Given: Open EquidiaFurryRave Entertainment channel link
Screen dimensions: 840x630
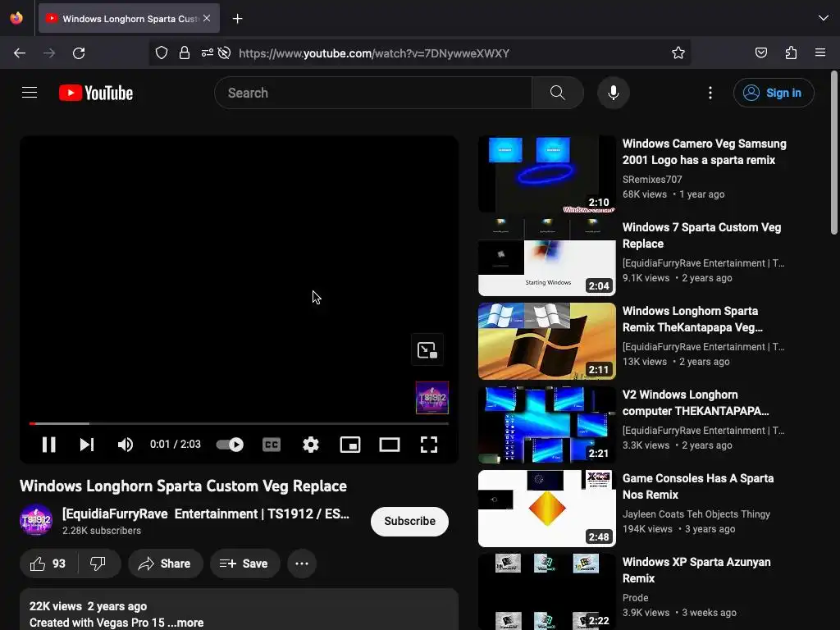Looking at the screenshot, I should coord(206,514).
